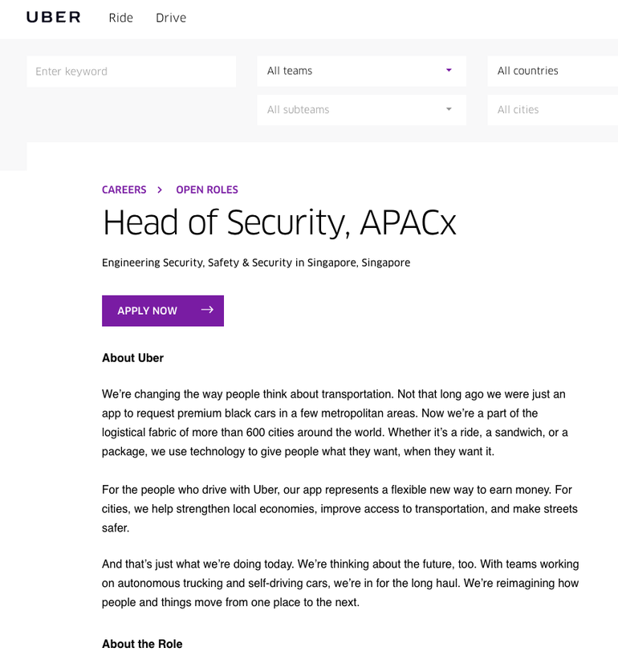Focus the Enter keyword search field

(x=131, y=71)
